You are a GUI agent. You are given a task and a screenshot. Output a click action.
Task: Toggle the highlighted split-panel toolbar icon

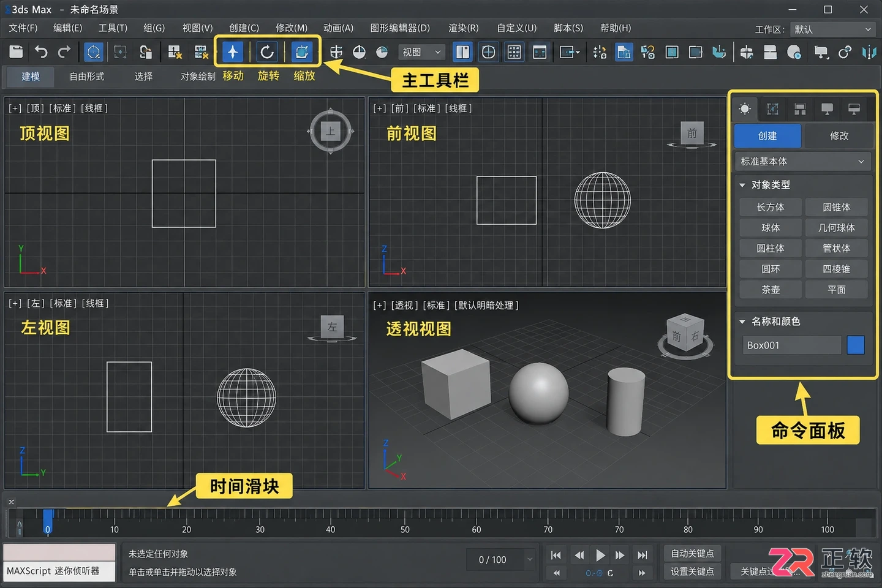click(x=462, y=52)
